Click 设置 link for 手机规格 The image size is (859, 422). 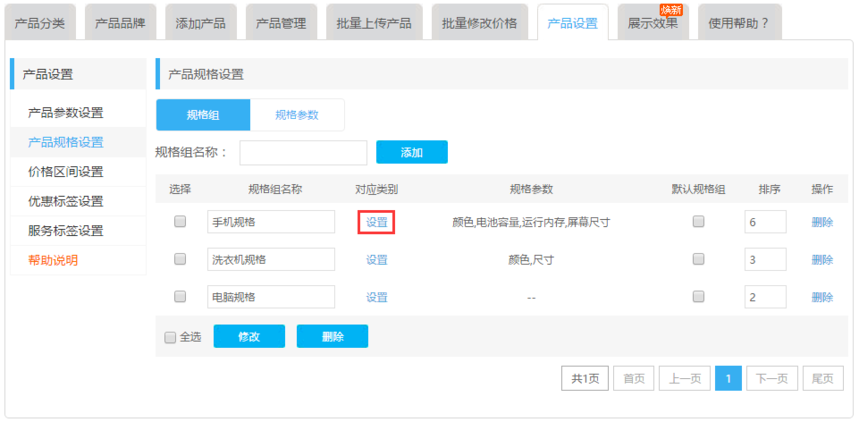click(x=377, y=223)
